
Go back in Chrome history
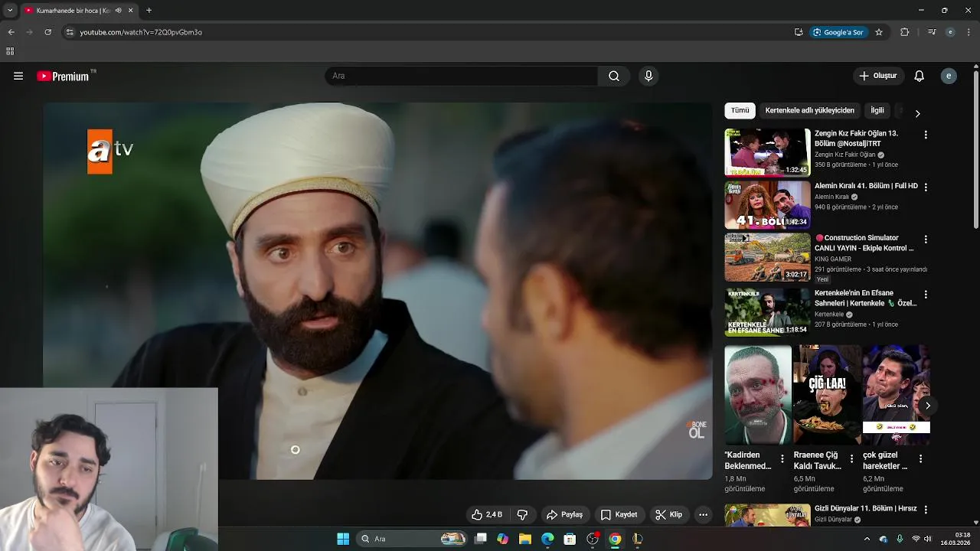click(11, 32)
